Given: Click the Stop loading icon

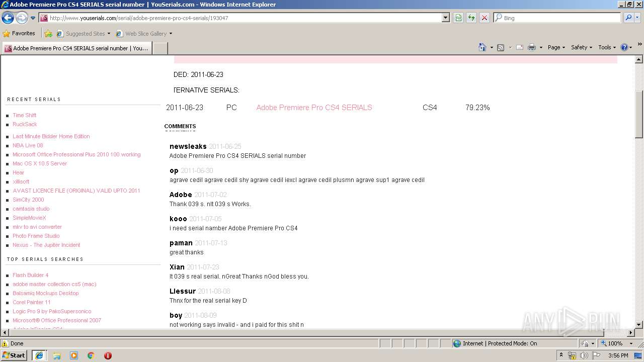Looking at the screenshot, I should pos(484,18).
